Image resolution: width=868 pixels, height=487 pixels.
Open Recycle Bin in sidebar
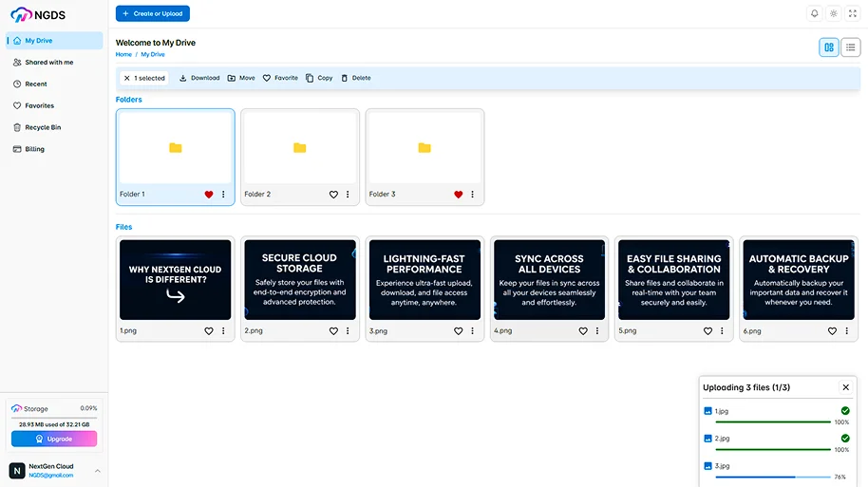pyautogui.click(x=54, y=127)
